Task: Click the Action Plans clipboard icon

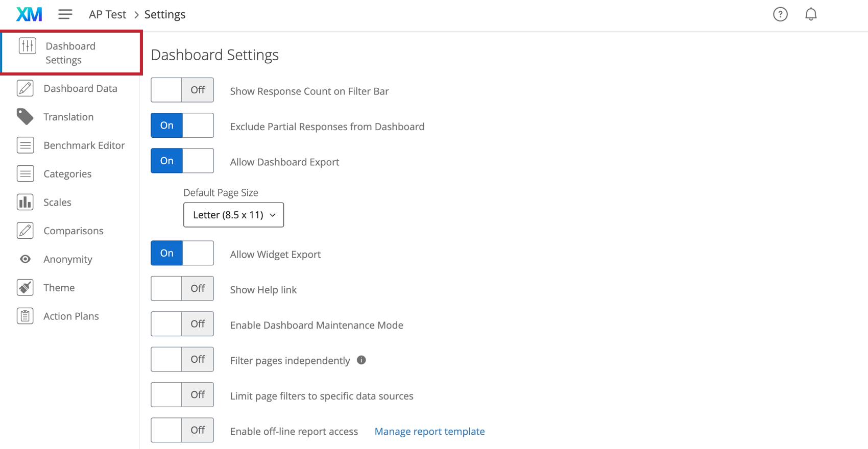Action: pos(25,316)
